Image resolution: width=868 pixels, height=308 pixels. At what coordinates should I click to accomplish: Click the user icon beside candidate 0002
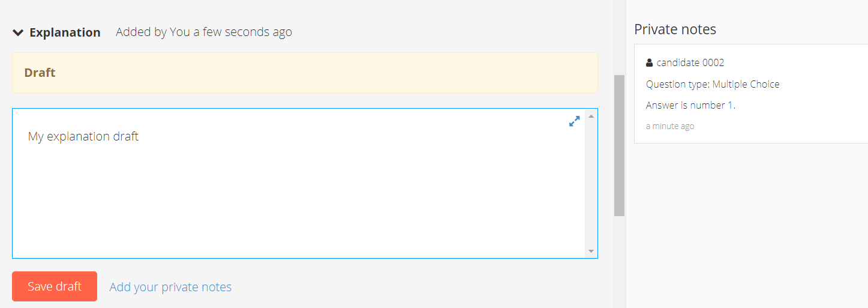tap(649, 62)
